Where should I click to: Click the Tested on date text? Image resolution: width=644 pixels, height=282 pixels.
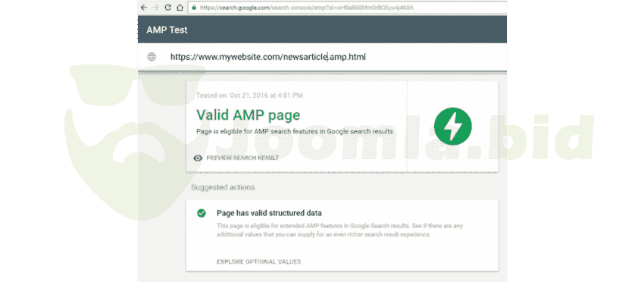tap(249, 96)
